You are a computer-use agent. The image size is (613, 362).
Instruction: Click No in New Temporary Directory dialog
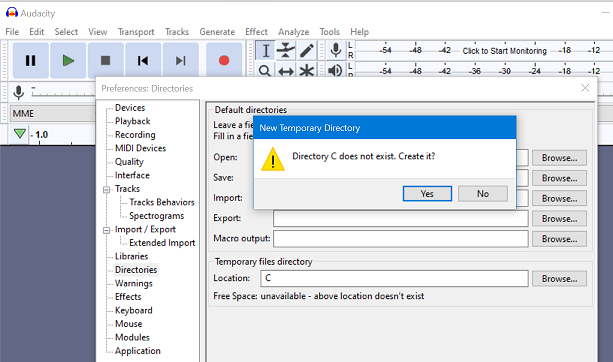click(x=483, y=194)
